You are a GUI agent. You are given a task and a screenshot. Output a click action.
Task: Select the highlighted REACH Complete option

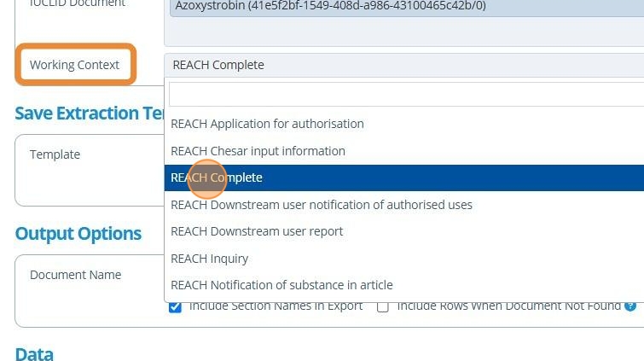click(404, 178)
